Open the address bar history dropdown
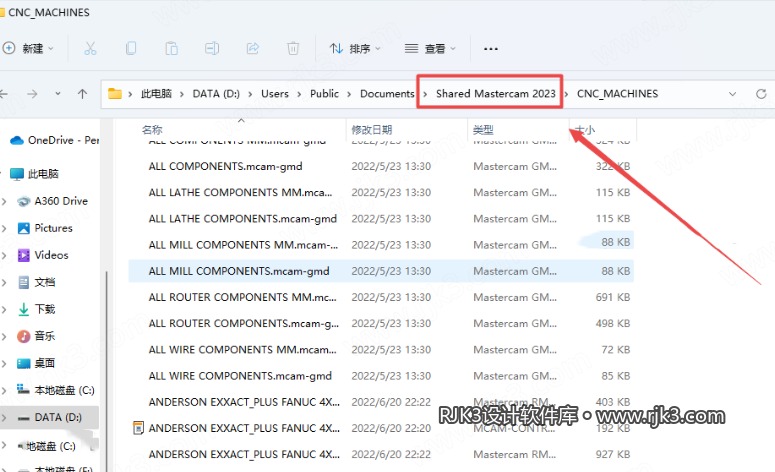Viewport: 775px width, 472px height. (732, 94)
